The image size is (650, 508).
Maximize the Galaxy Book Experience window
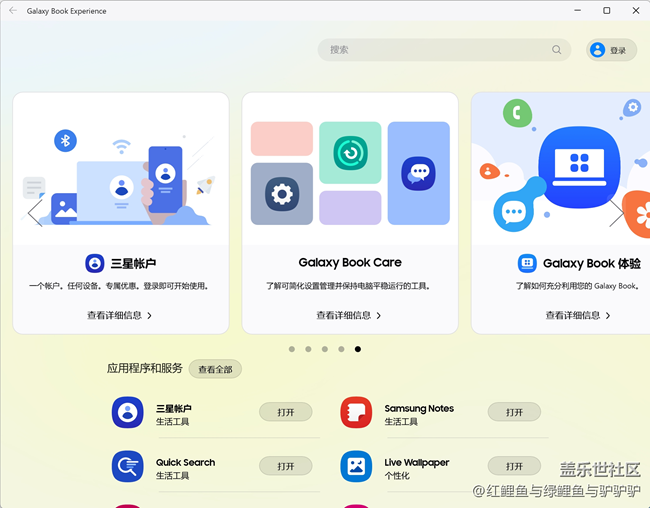coord(606,10)
